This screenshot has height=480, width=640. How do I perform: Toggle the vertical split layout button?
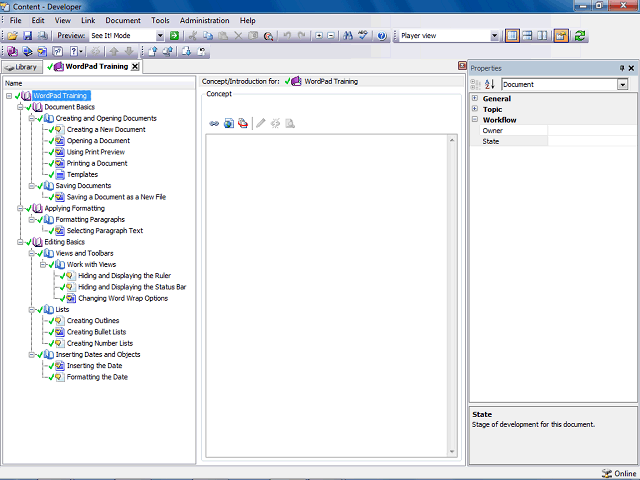click(542, 36)
